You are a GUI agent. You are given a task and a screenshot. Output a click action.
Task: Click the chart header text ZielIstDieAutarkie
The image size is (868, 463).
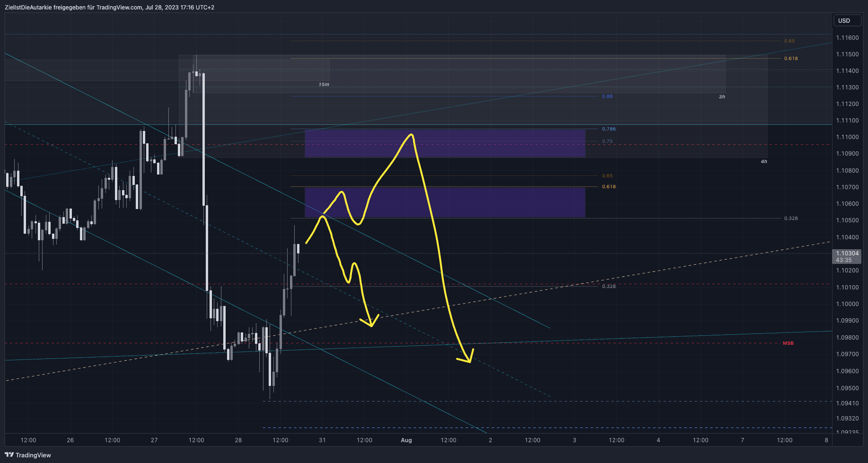click(28, 8)
